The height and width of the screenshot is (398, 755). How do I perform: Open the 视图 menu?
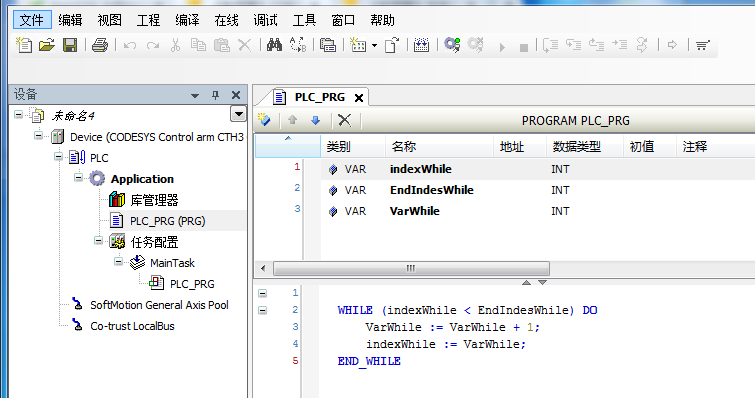[x=109, y=20]
